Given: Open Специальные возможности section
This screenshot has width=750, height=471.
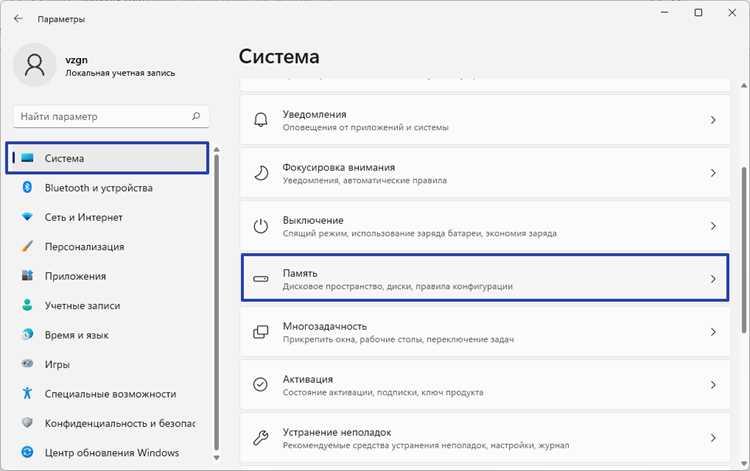Looking at the screenshot, I should [108, 394].
